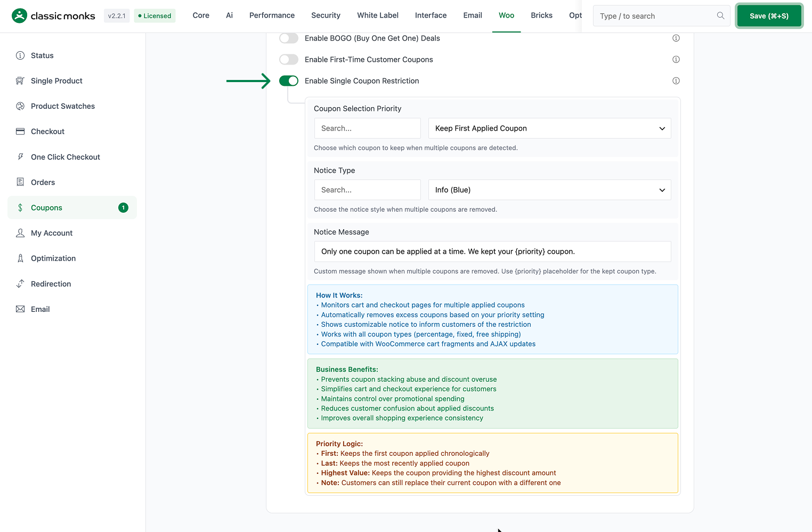Image resolution: width=812 pixels, height=532 pixels.
Task: Disable Single Coupon Restriction switch
Action: click(289, 81)
